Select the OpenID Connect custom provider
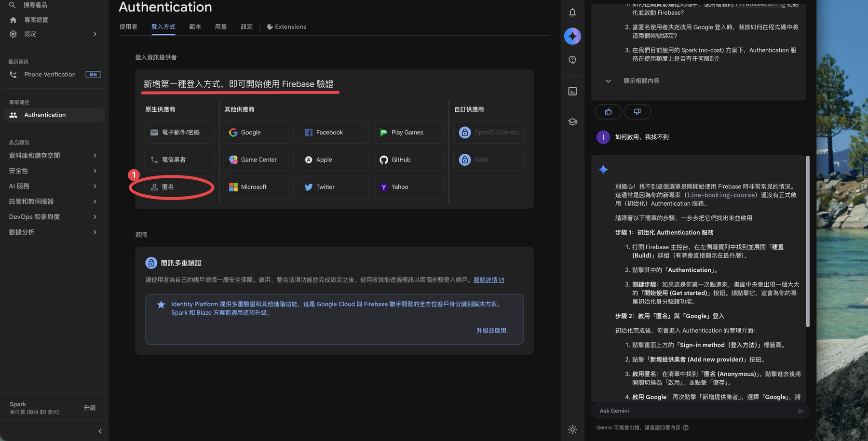The height and width of the screenshot is (441, 868). tap(489, 133)
